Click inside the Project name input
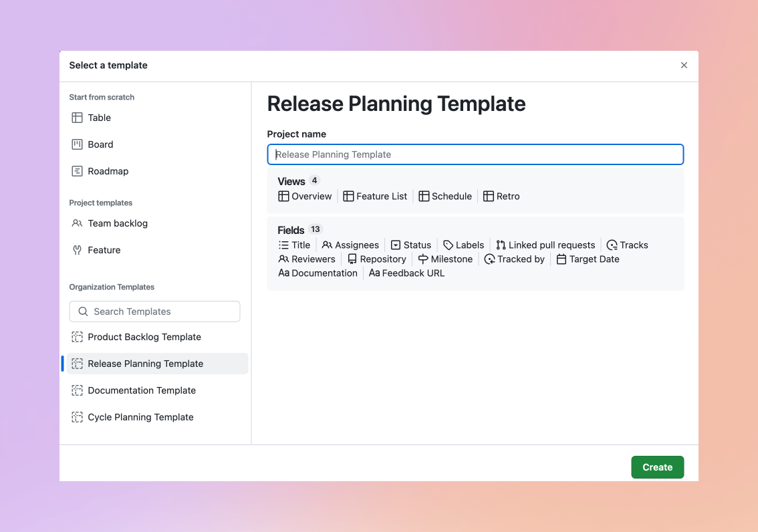The height and width of the screenshot is (532, 758). 475,154
